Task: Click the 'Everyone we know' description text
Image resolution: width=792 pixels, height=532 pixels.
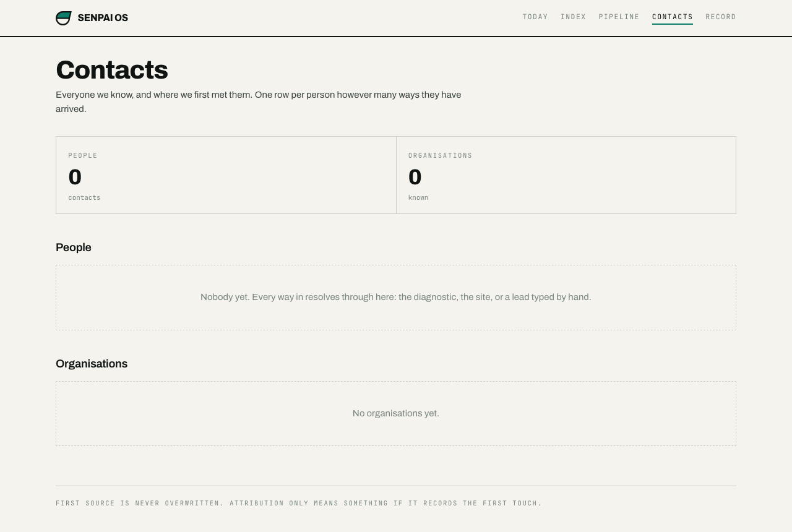Action: pyautogui.click(x=259, y=102)
